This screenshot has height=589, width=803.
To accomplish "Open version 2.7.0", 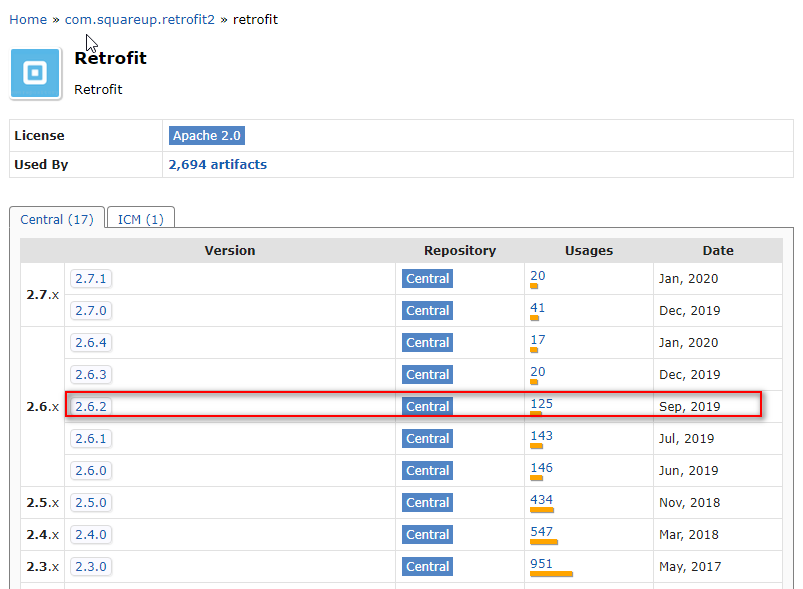I will tap(91, 310).
